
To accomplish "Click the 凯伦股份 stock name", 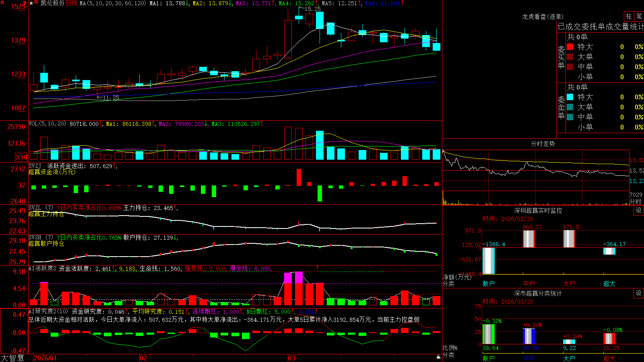I will (x=52, y=3).
